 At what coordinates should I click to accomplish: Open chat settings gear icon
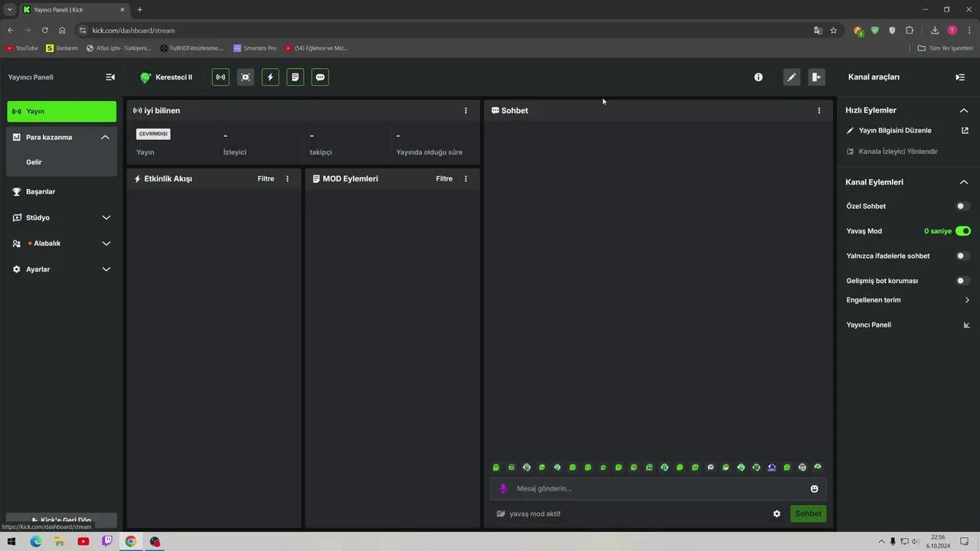point(776,514)
